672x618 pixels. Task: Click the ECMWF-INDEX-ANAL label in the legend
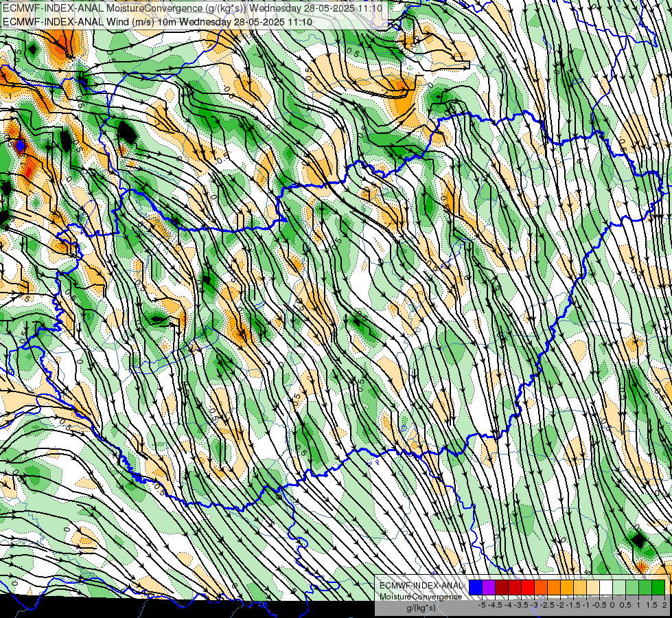click(x=421, y=586)
